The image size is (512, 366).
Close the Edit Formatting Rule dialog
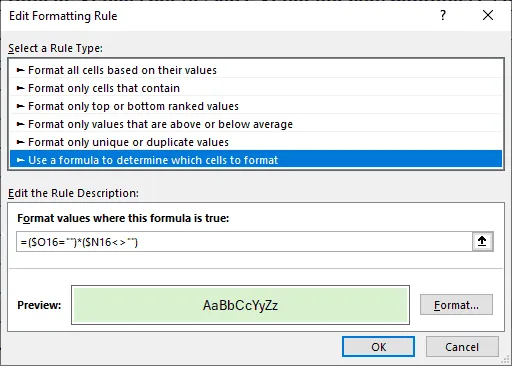tap(488, 15)
